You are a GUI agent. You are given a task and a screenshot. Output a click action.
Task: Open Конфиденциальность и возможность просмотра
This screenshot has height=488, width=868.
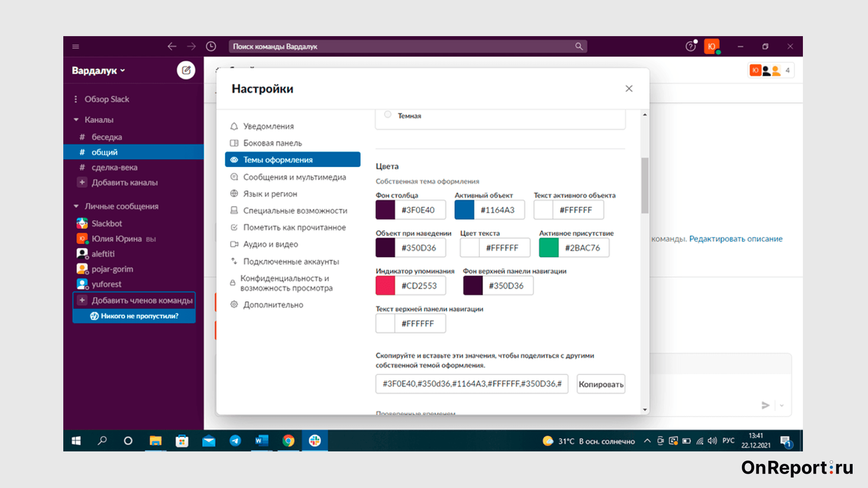pyautogui.click(x=292, y=283)
